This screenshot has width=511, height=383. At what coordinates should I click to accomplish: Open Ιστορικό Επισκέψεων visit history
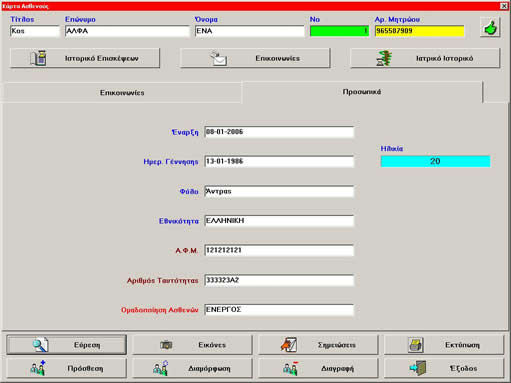85,58
